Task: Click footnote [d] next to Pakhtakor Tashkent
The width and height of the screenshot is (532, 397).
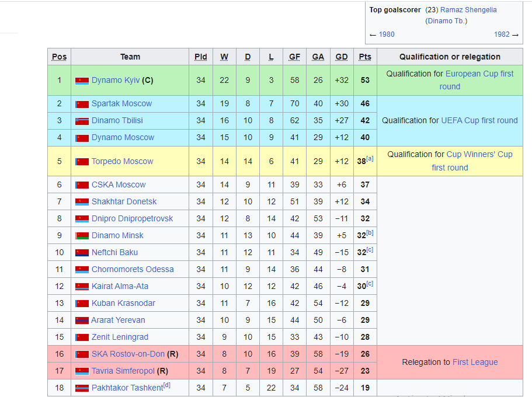Action: tap(167, 385)
